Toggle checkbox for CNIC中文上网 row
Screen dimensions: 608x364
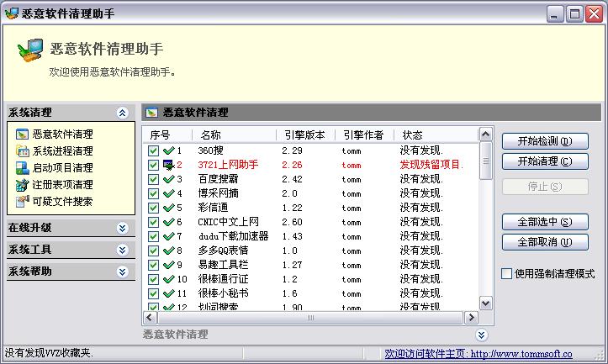(153, 222)
